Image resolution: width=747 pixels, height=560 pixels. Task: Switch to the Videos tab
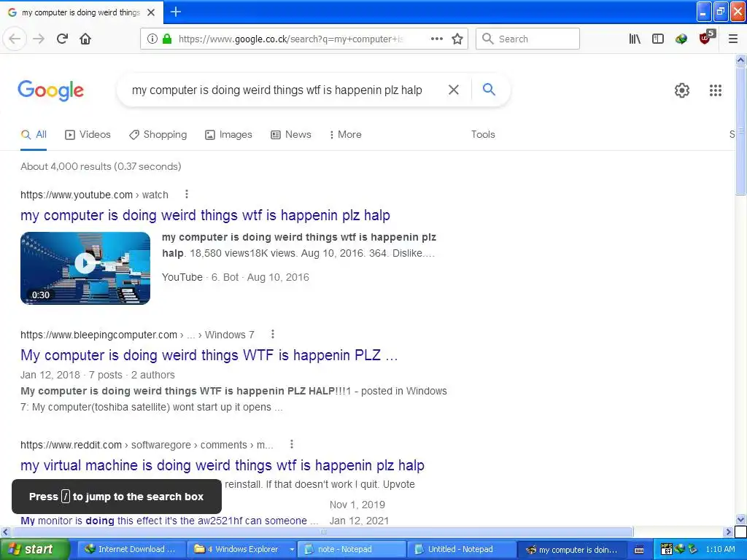pos(88,135)
